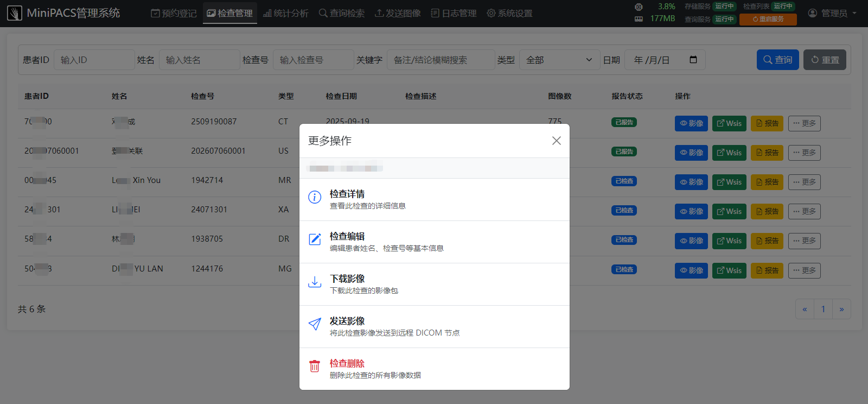
Task: Open 检查详情 info option
Action: [x=434, y=199]
